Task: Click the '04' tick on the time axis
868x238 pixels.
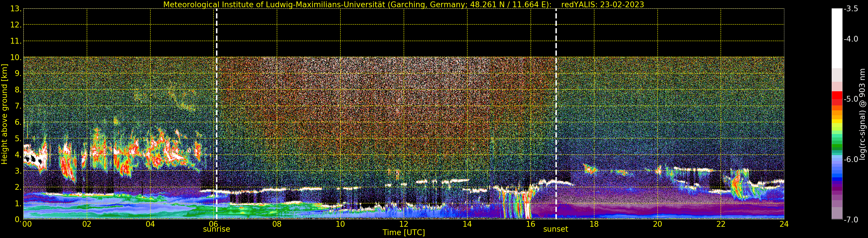Action: click(150, 224)
